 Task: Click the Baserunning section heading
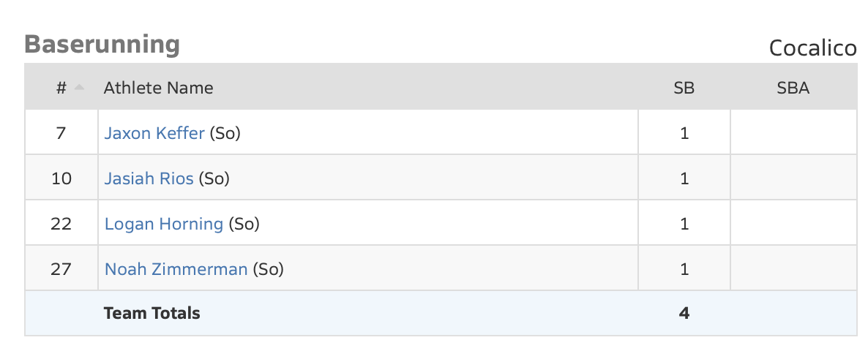pyautogui.click(x=102, y=45)
